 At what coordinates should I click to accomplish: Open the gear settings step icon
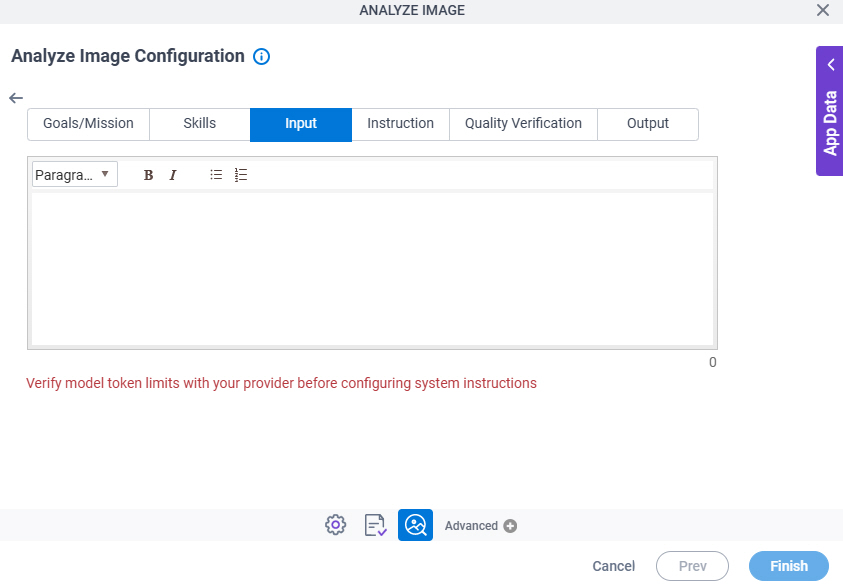pyautogui.click(x=335, y=525)
